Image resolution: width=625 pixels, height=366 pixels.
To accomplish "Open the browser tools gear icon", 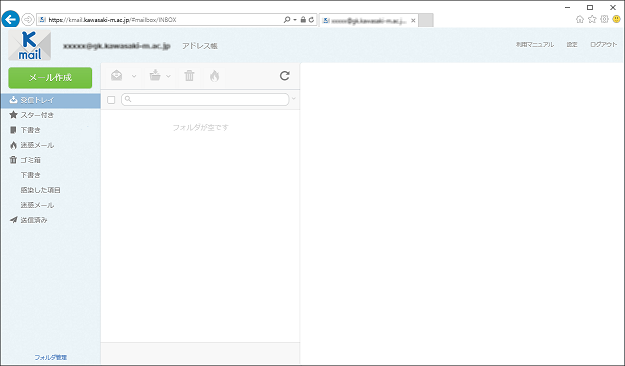I will [604, 19].
